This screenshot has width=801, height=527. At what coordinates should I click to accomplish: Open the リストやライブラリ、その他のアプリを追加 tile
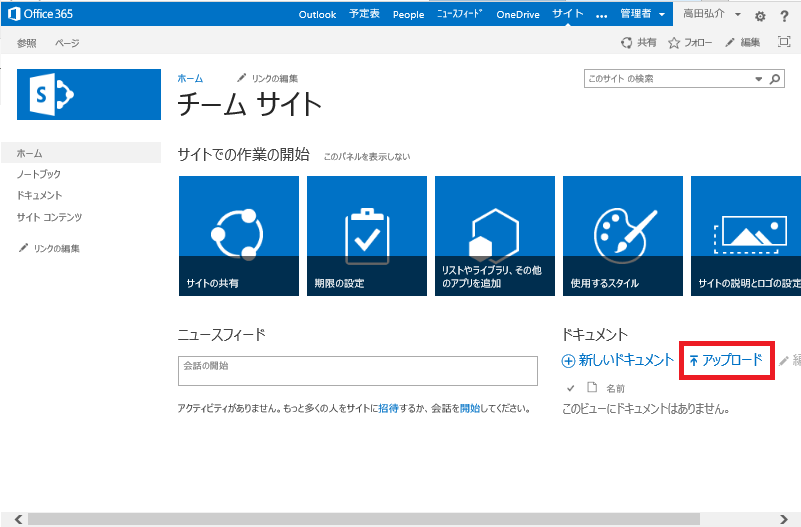coord(494,236)
